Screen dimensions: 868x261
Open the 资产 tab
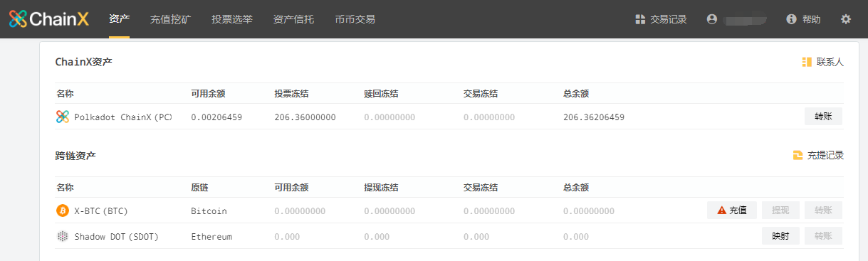tap(120, 19)
